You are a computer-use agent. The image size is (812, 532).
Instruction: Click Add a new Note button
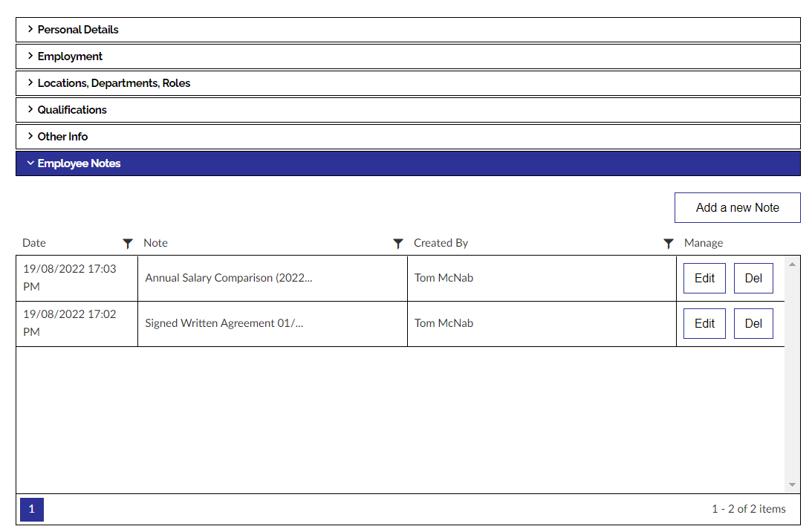[737, 208]
